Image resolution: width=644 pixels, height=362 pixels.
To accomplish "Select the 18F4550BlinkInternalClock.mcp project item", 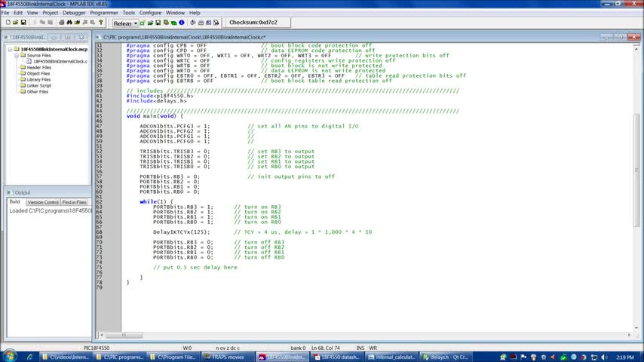I will coord(54,49).
